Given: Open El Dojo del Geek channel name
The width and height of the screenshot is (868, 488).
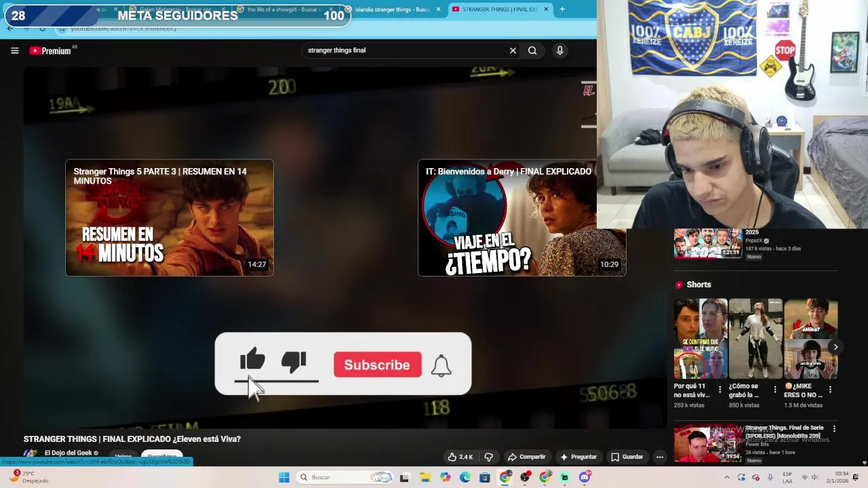Looking at the screenshot, I should click(x=68, y=453).
